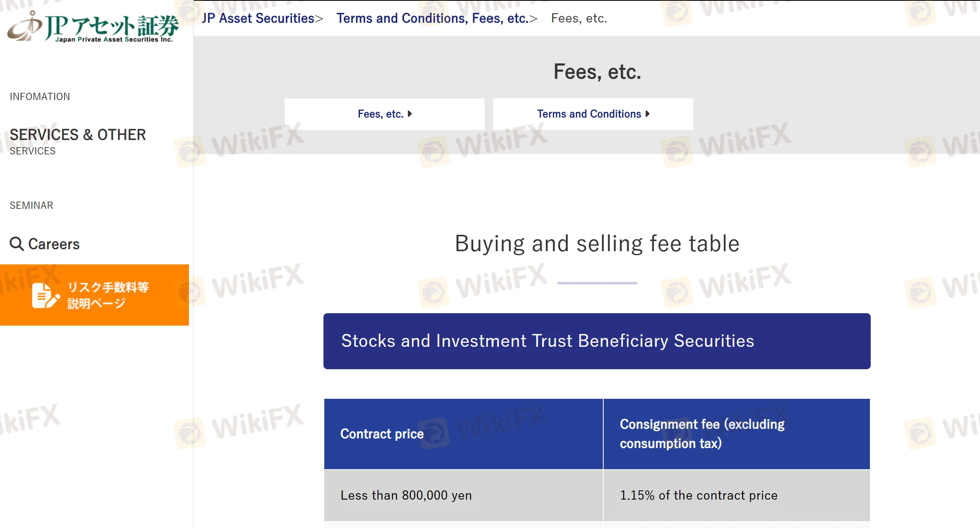Click the magnifier icon beside Careers
The width and height of the screenshot is (980, 528).
16,244
